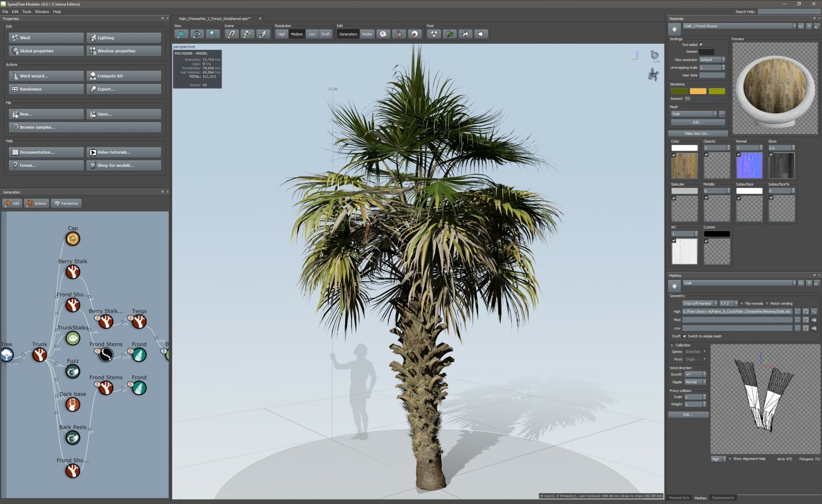Toggle the Collection checkbox
The width and height of the screenshot is (822, 504).
[672, 345]
